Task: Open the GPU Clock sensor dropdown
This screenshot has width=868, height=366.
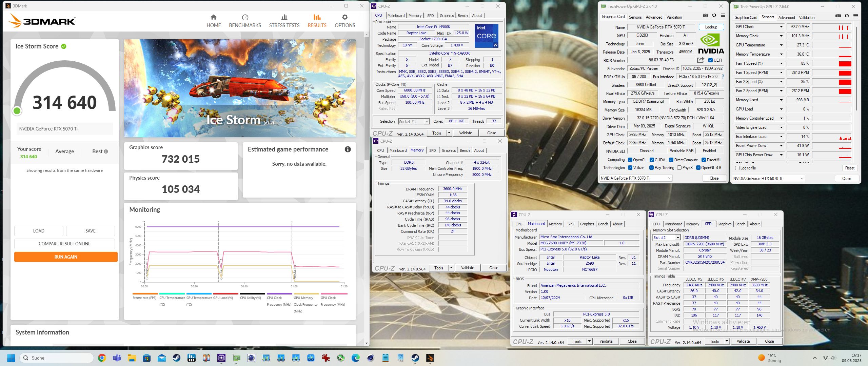Action: point(781,27)
